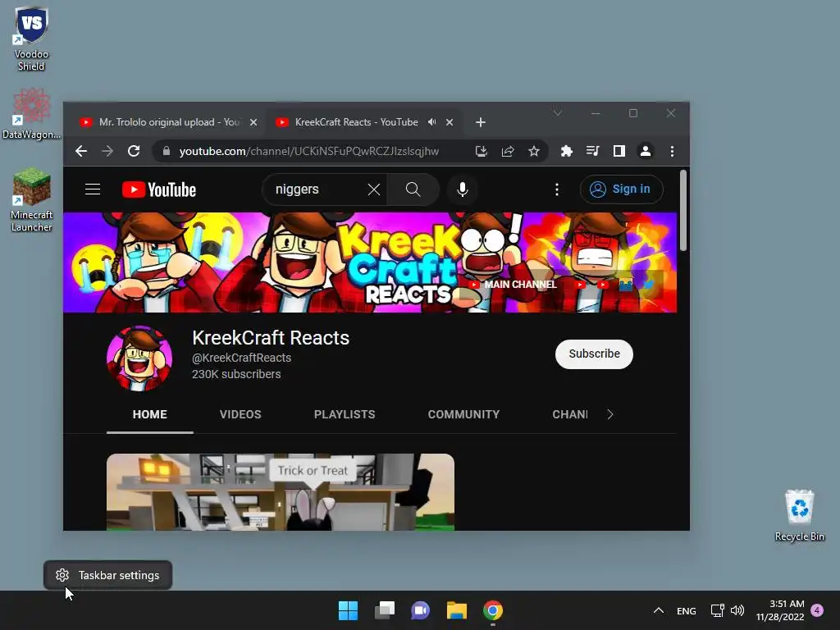Expand hidden system tray icons chevron
The width and height of the screenshot is (840, 630).
(659, 610)
